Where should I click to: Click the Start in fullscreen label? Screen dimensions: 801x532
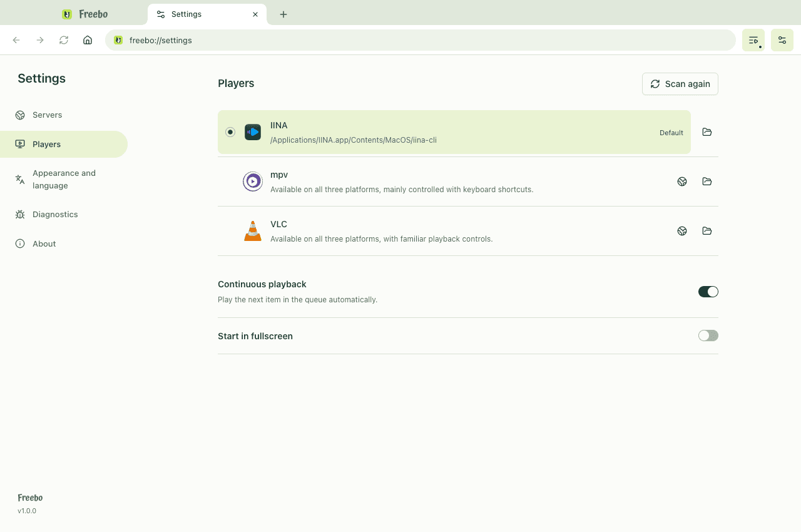tap(255, 336)
